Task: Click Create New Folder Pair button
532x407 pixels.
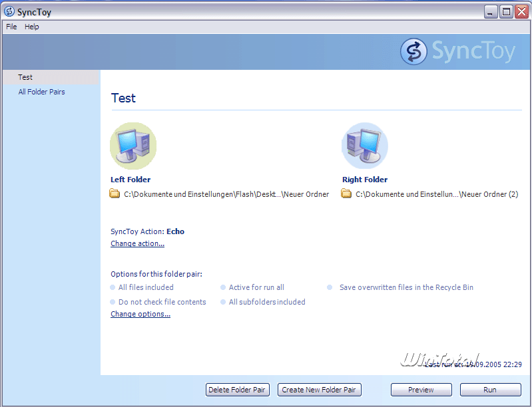Action: 320,390
